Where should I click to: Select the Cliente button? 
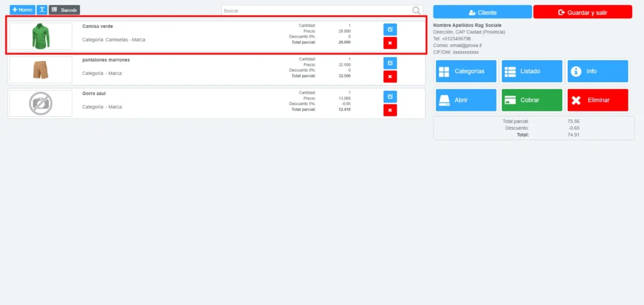[482, 12]
